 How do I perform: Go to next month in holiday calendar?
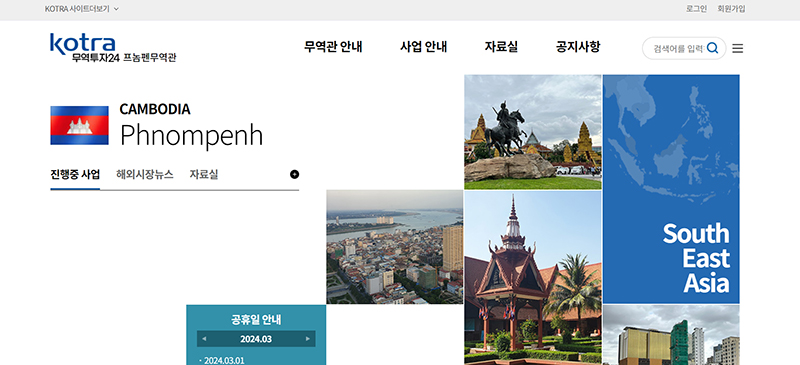pos(308,338)
